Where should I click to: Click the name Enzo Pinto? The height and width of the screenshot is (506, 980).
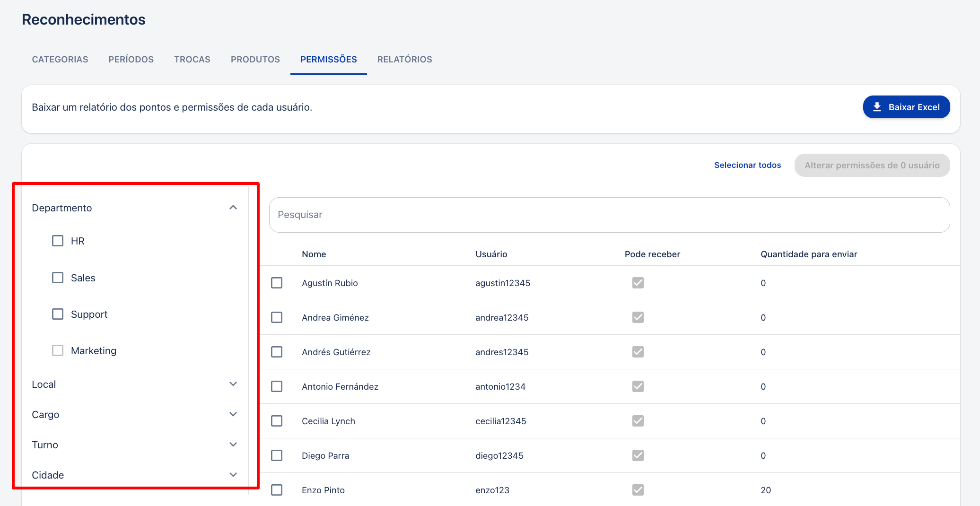(323, 490)
